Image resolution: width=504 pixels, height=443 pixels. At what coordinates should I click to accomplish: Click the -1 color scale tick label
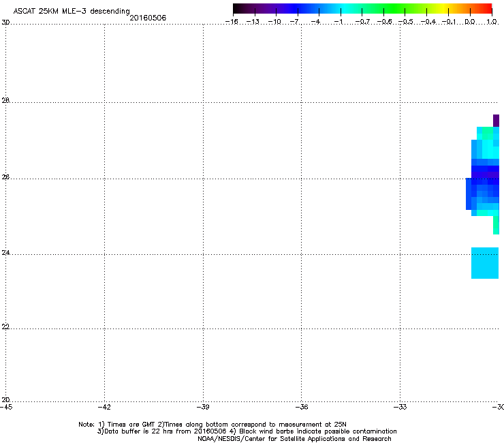pos(338,22)
